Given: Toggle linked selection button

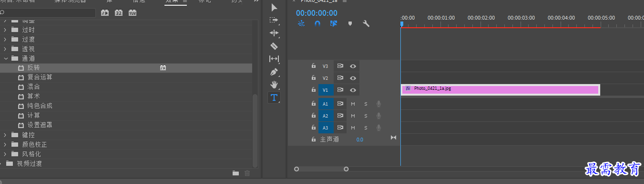Looking at the screenshot, I should point(334,23).
